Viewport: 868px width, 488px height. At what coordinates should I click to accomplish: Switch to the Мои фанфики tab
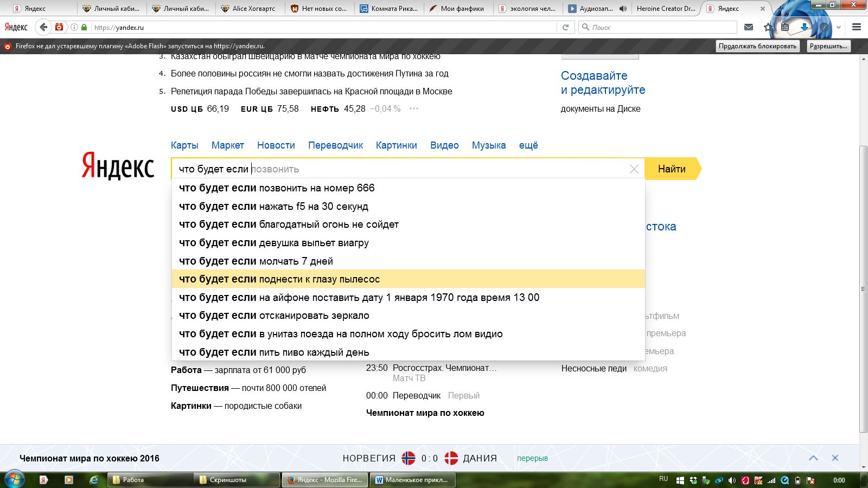(458, 9)
